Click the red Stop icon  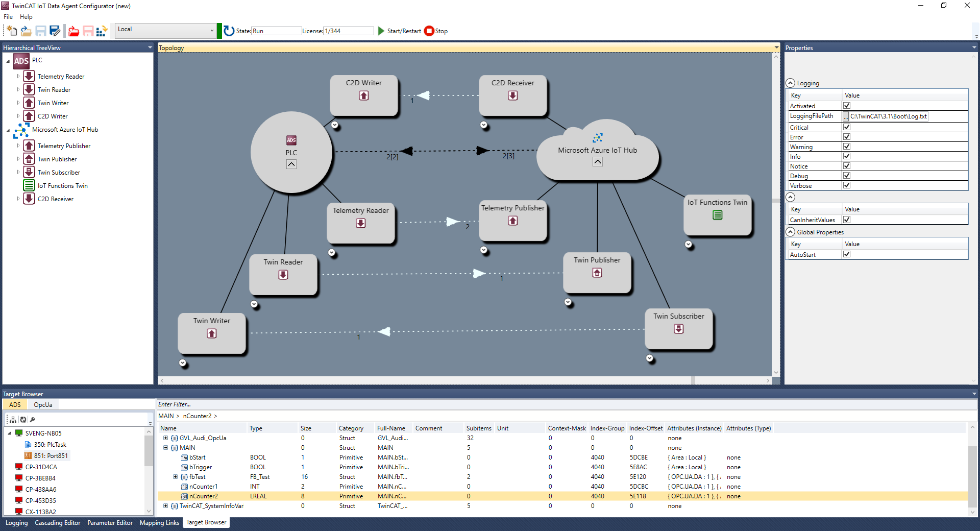[x=429, y=31]
